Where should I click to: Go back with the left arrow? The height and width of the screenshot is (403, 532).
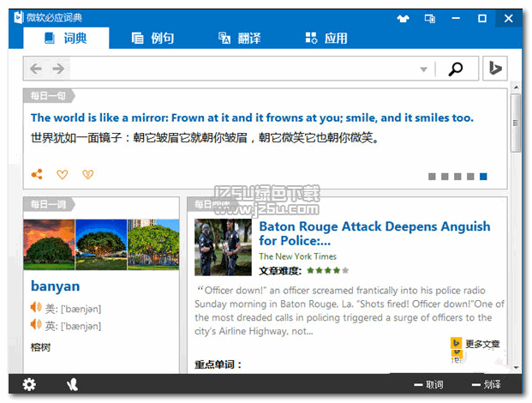[36, 69]
